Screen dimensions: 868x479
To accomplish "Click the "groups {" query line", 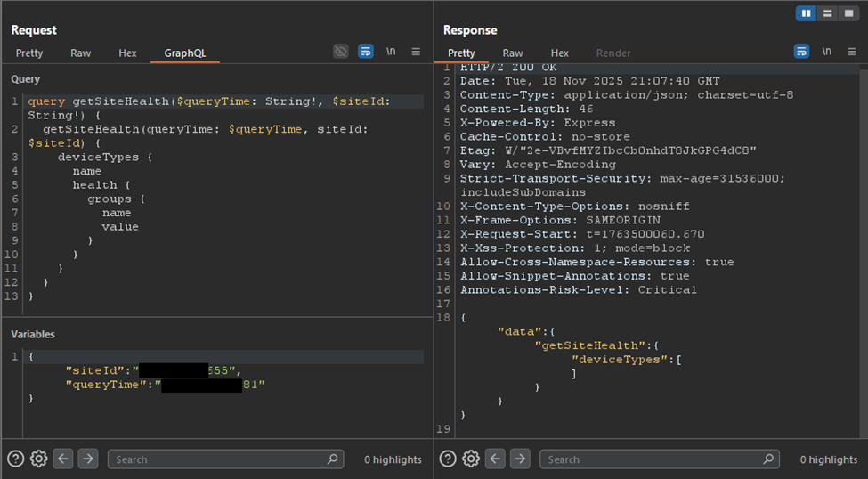I will [x=117, y=199].
